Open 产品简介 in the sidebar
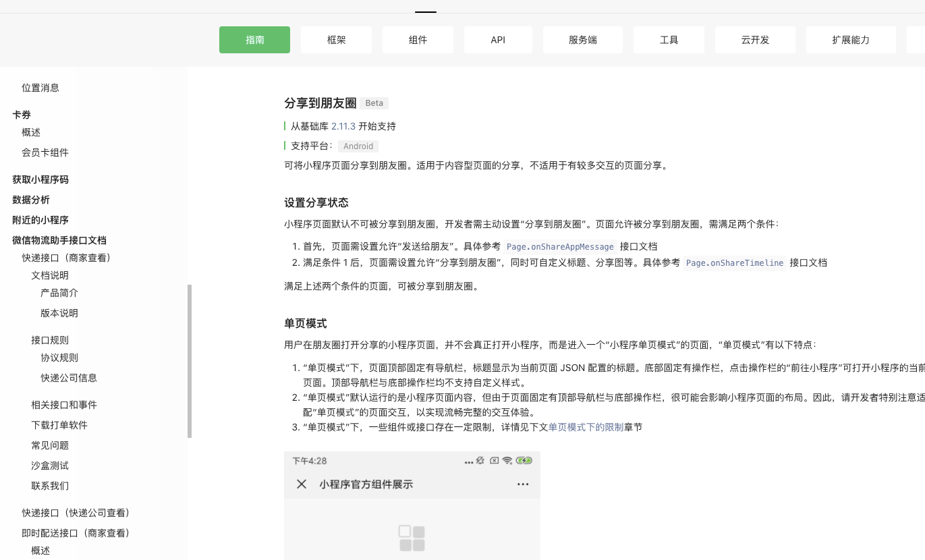The height and width of the screenshot is (560, 925). [59, 293]
